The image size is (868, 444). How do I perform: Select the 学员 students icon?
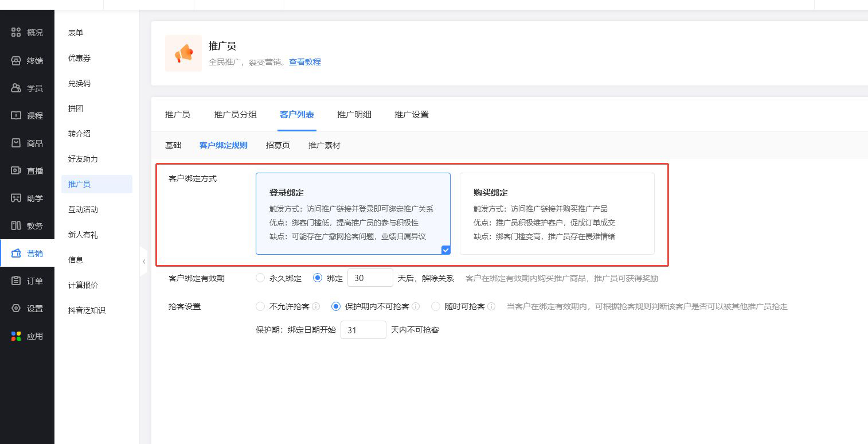click(x=16, y=88)
